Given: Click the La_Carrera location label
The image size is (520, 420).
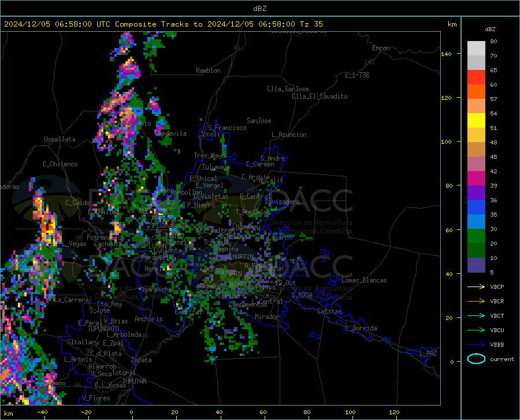Looking at the screenshot, I should click(x=71, y=300).
